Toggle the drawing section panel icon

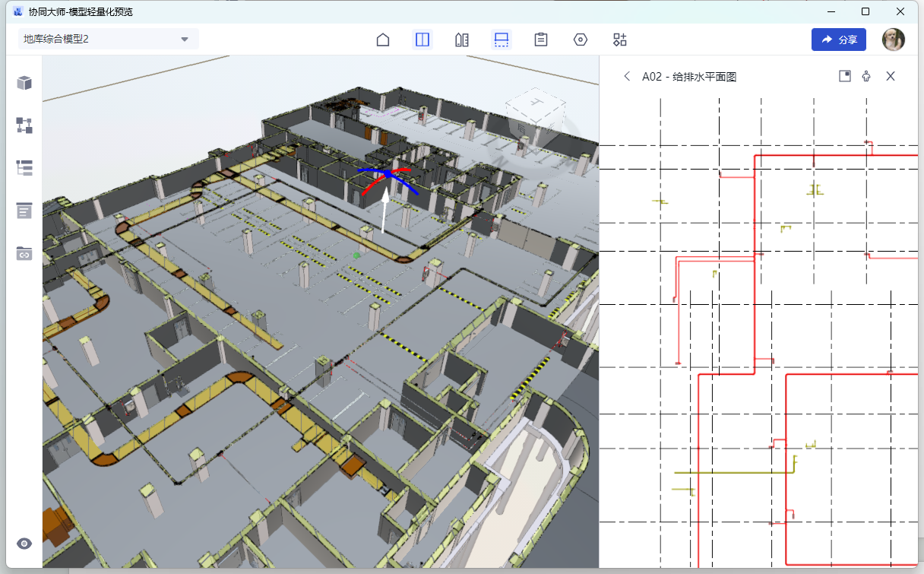[x=502, y=40]
